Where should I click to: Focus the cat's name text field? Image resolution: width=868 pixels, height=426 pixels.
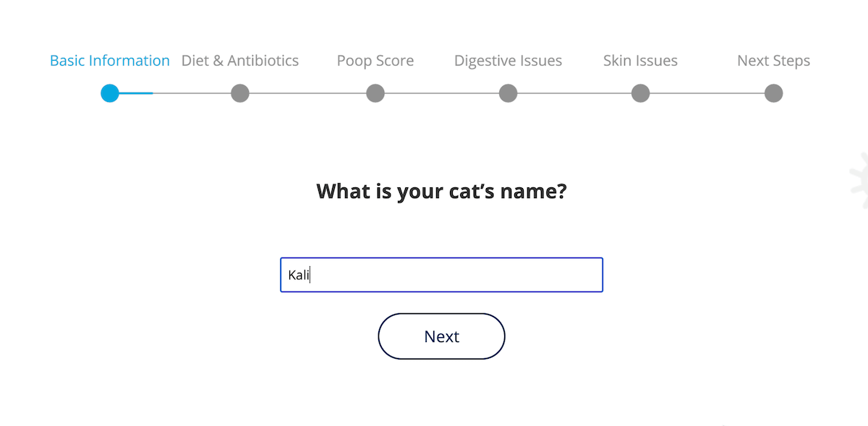point(441,275)
